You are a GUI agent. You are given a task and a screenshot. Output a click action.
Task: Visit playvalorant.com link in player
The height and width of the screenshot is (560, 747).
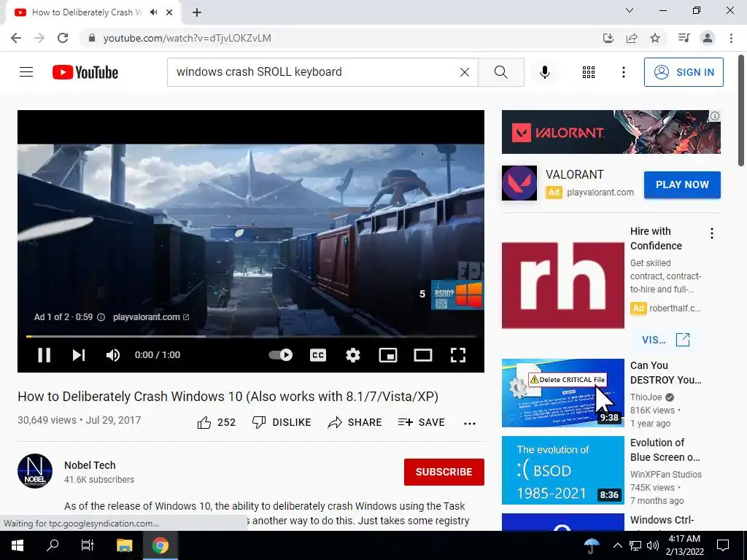coord(151,317)
